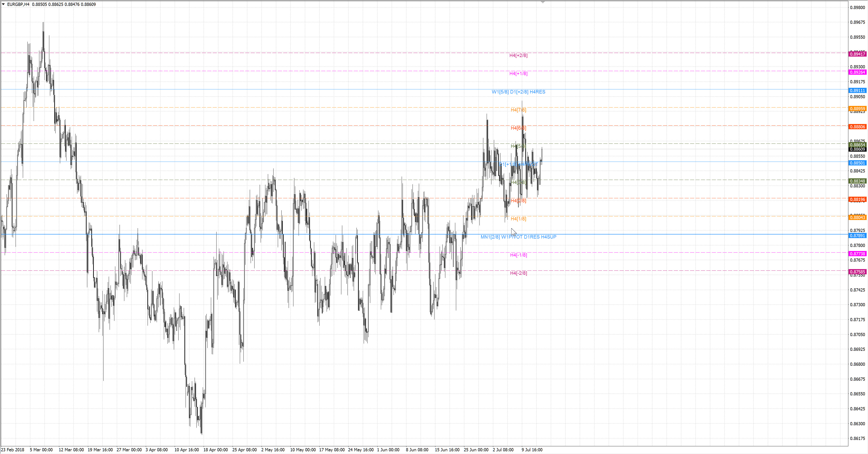Click the purple 0.89417 price tag
868x454 pixels.
tap(857, 54)
